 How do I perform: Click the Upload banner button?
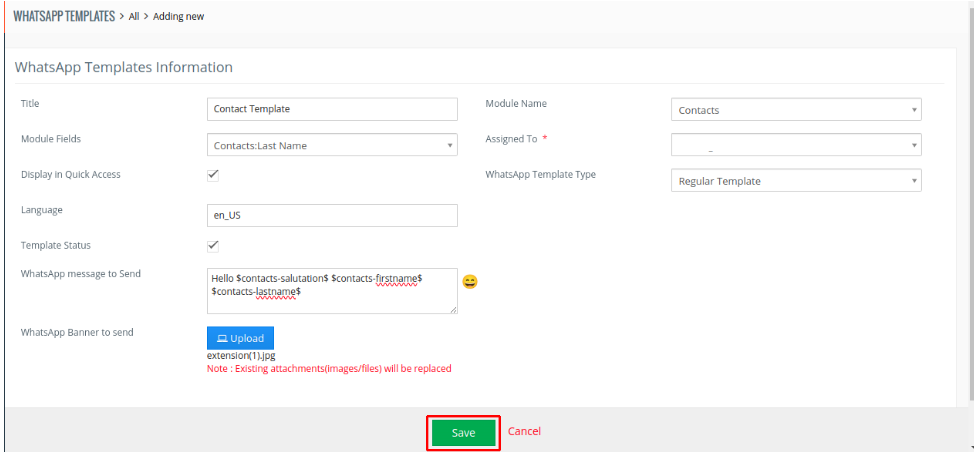(240, 338)
